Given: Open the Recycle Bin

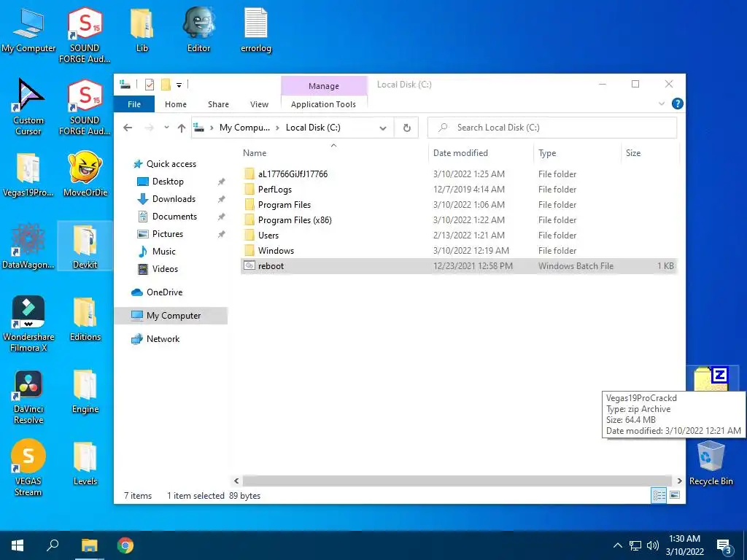Looking at the screenshot, I should pyautogui.click(x=711, y=463).
